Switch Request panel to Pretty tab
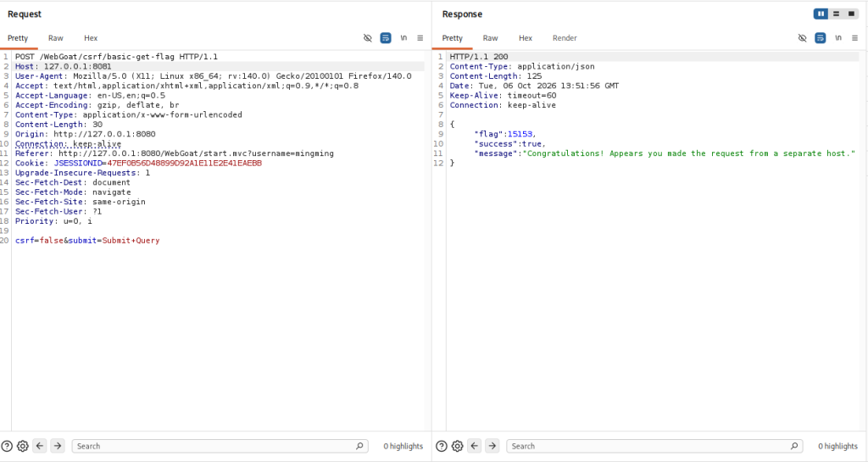The image size is (868, 462). click(x=18, y=38)
